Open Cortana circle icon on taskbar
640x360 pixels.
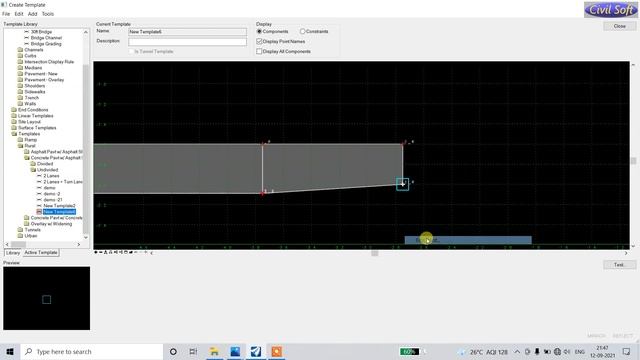(x=173, y=351)
